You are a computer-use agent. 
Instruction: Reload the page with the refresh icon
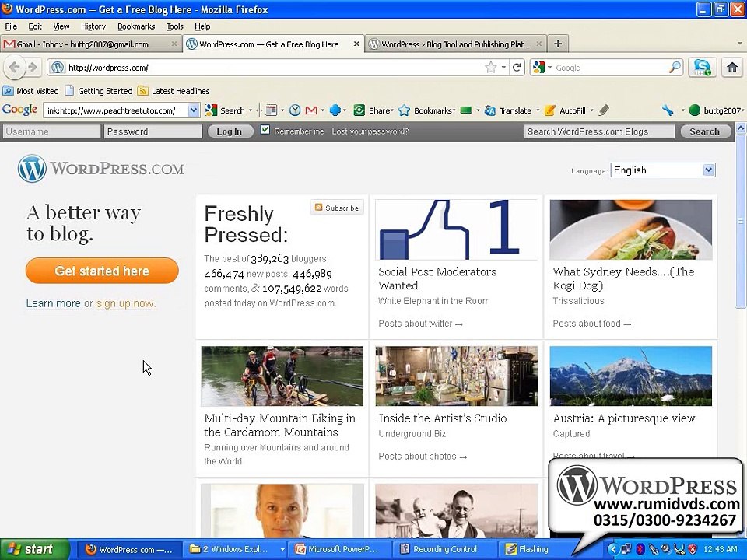pos(517,68)
